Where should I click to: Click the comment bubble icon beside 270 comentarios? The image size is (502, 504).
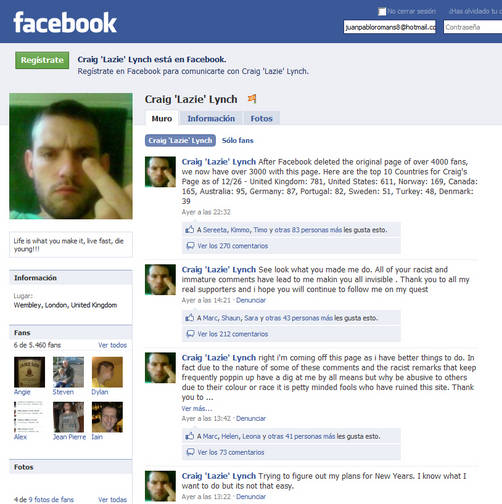coord(190,246)
